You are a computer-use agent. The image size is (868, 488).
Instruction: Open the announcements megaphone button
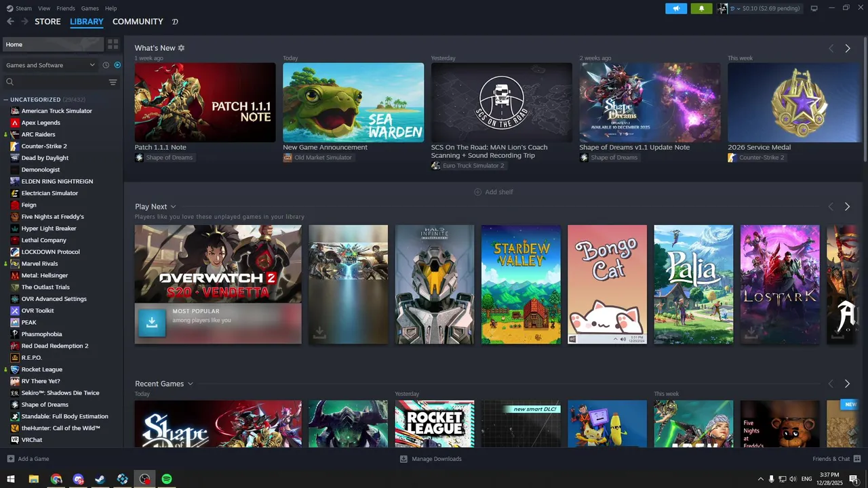676,8
